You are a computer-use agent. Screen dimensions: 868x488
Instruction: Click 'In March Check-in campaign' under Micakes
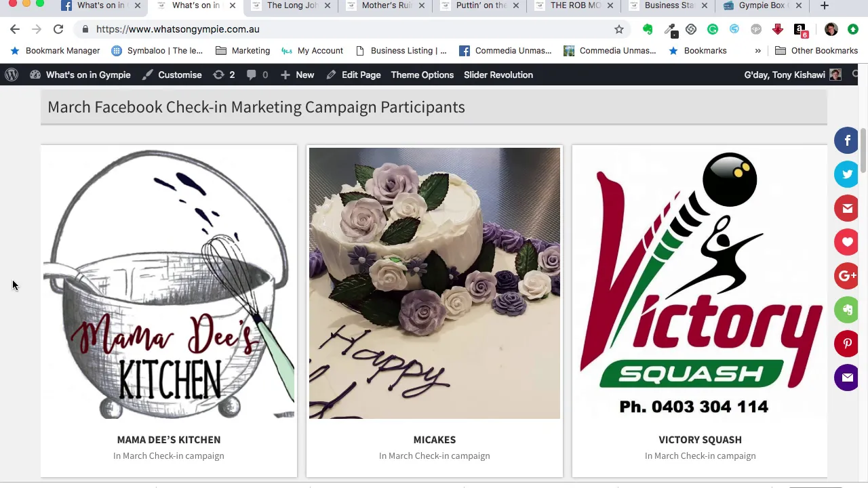pyautogui.click(x=435, y=456)
